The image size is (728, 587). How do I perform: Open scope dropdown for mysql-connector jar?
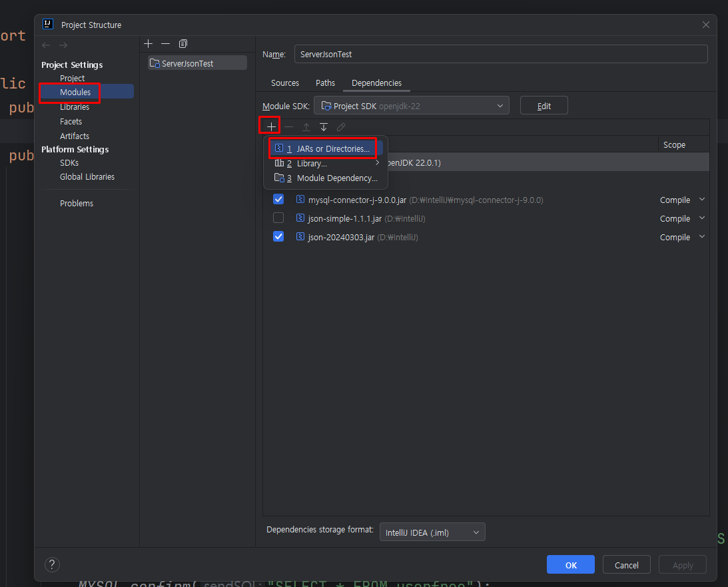point(701,200)
